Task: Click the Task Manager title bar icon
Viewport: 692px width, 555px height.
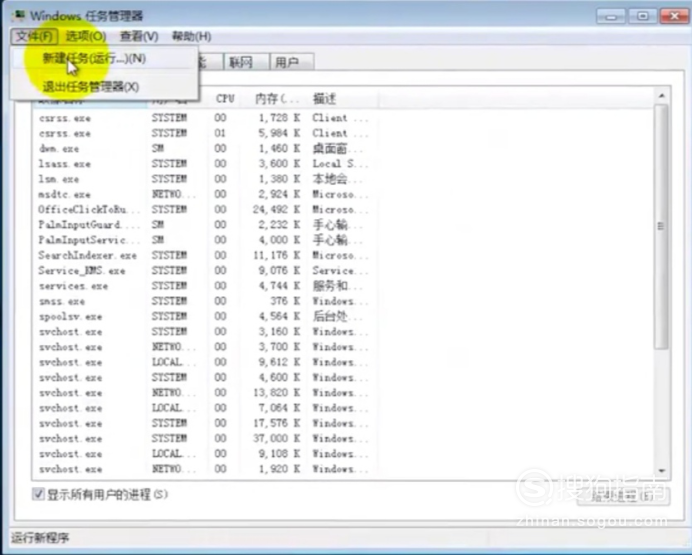Action: click(x=19, y=15)
